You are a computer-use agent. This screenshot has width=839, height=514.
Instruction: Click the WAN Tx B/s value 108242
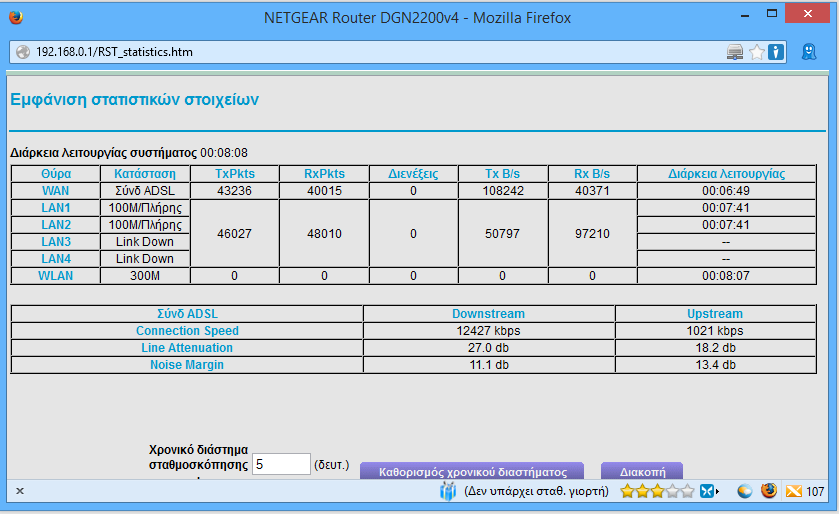coord(502,191)
